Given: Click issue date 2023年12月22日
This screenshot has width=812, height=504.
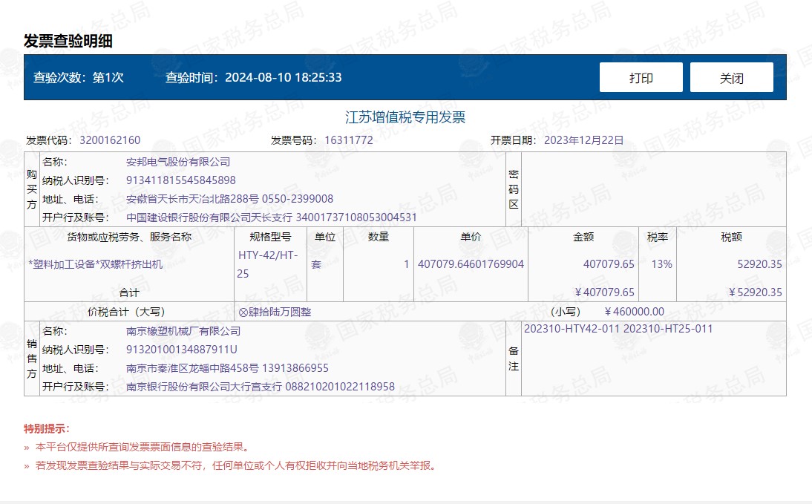Looking at the screenshot, I should click(x=583, y=140).
